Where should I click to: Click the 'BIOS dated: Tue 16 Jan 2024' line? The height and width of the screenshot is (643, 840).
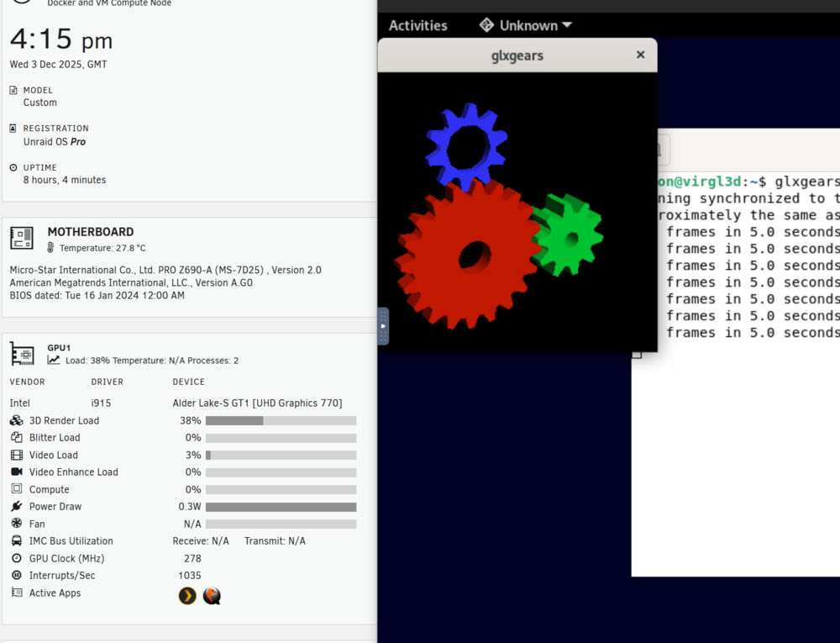(x=97, y=295)
